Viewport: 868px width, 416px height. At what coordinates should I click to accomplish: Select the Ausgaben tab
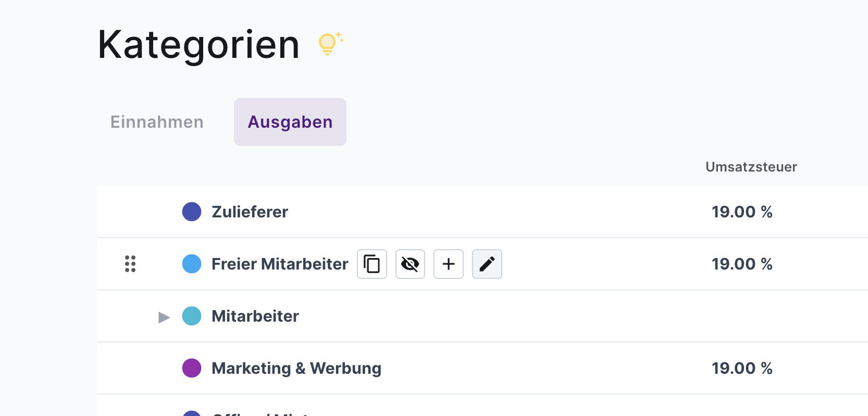290,122
